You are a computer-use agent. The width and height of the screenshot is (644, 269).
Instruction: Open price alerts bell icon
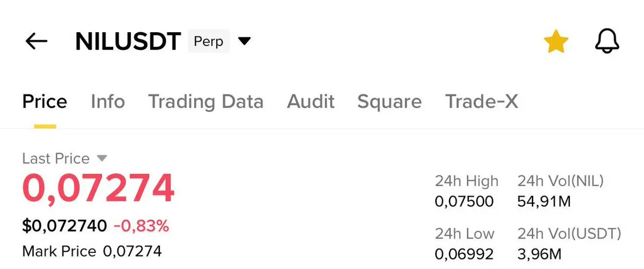pos(607,41)
